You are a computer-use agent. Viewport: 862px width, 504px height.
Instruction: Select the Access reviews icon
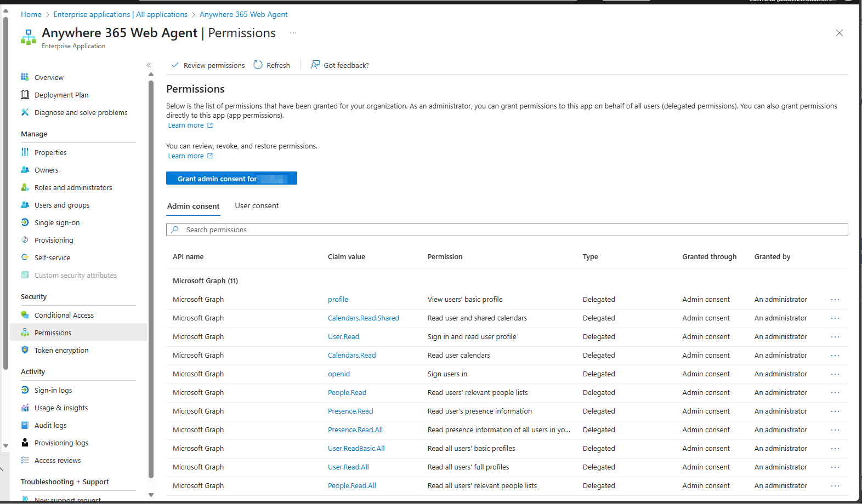tap(25, 460)
